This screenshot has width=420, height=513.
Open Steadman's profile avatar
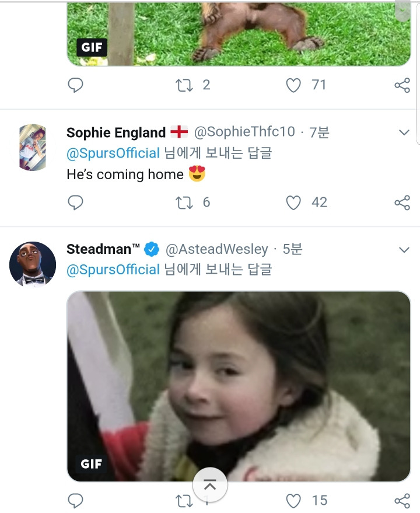[x=33, y=264]
